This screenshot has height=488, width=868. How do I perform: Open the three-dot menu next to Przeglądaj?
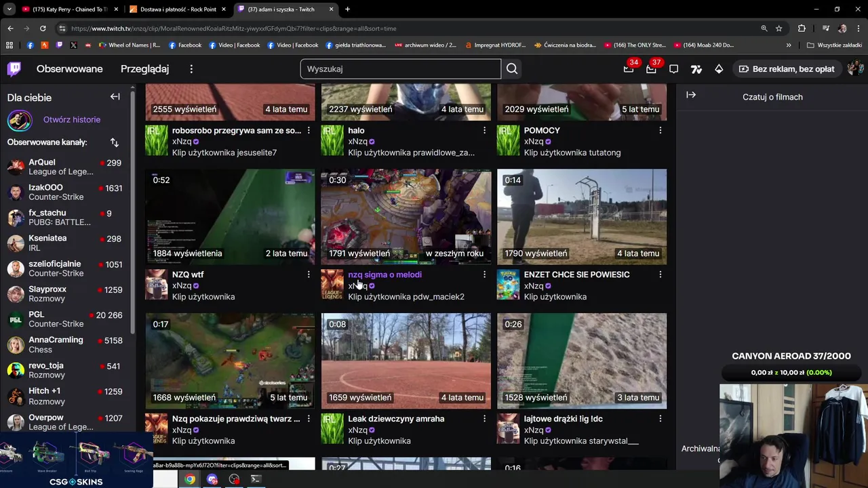pos(191,69)
